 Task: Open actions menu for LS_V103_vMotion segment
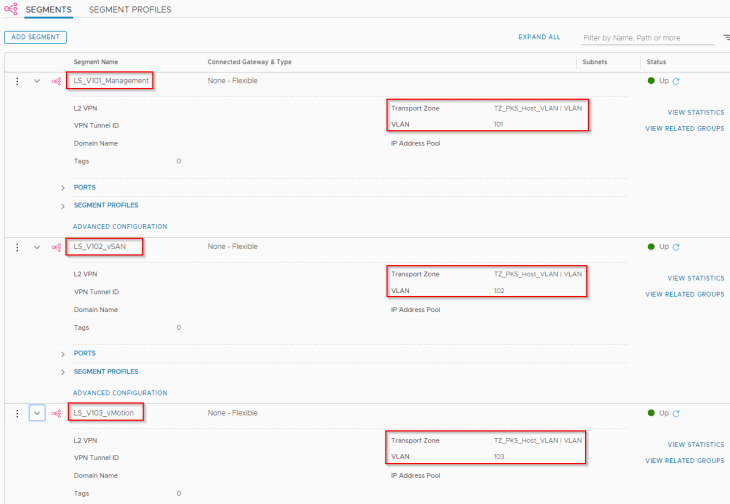(x=17, y=413)
